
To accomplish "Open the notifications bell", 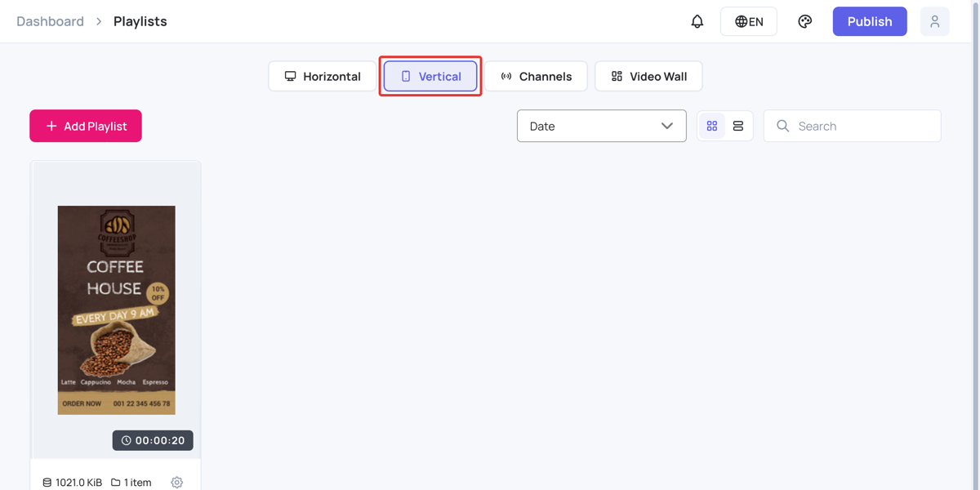I will tap(697, 21).
